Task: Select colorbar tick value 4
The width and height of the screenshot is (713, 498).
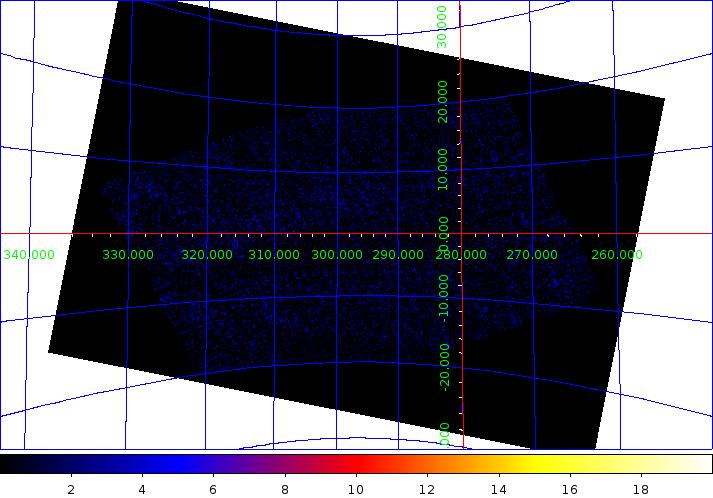Action: 142,489
